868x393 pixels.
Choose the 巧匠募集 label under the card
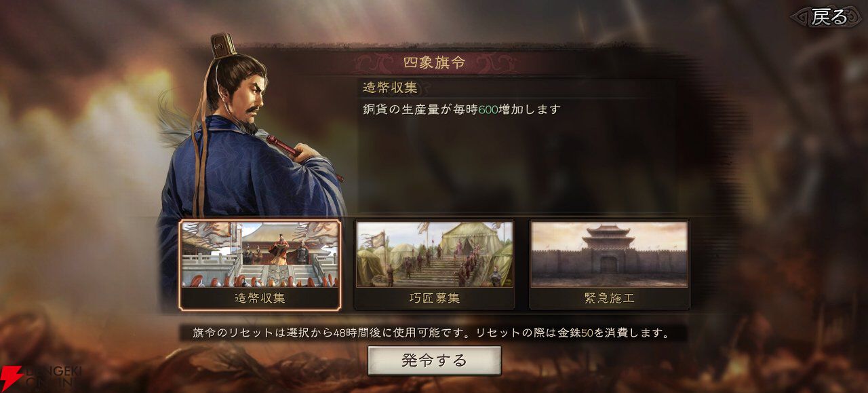coord(434,298)
